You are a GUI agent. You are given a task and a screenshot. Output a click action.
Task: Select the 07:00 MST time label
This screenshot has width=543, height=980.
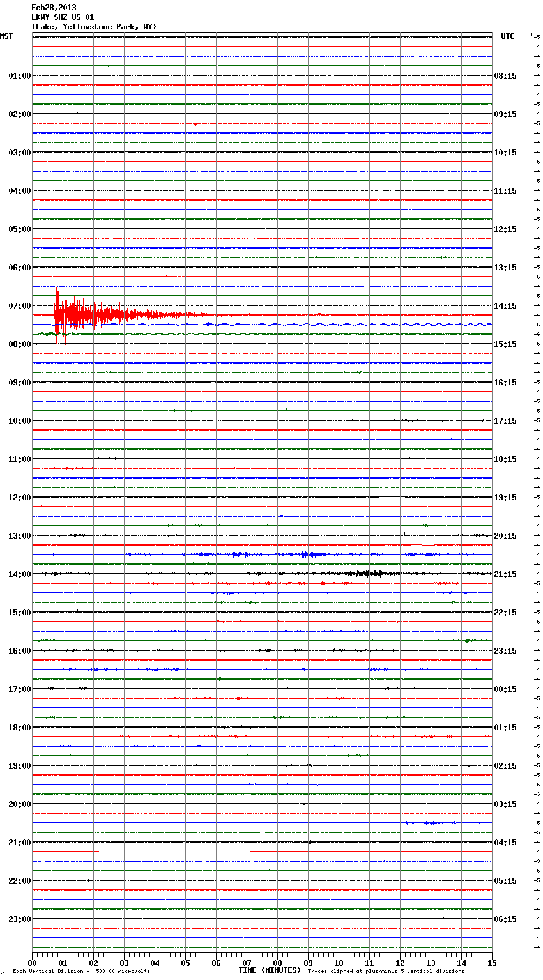tap(19, 306)
